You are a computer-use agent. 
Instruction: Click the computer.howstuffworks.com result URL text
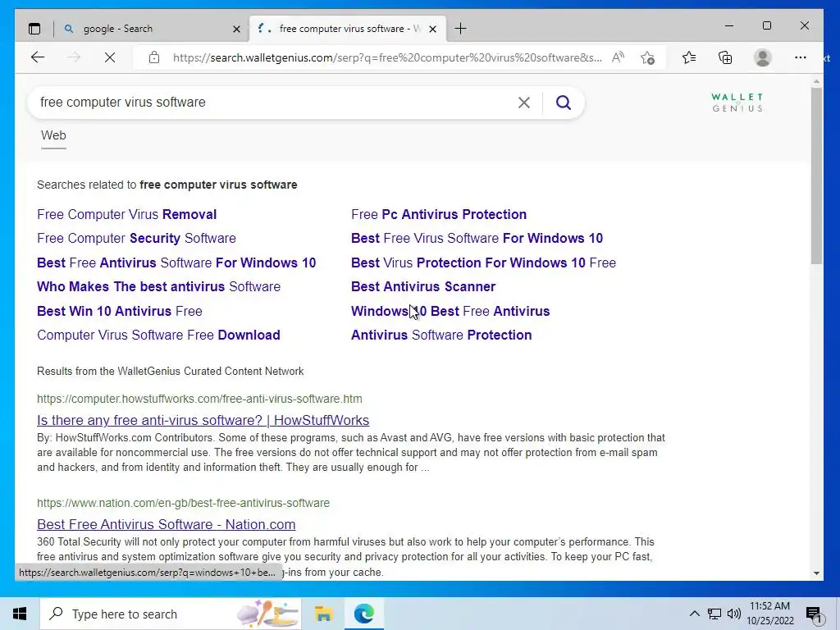[199, 399]
